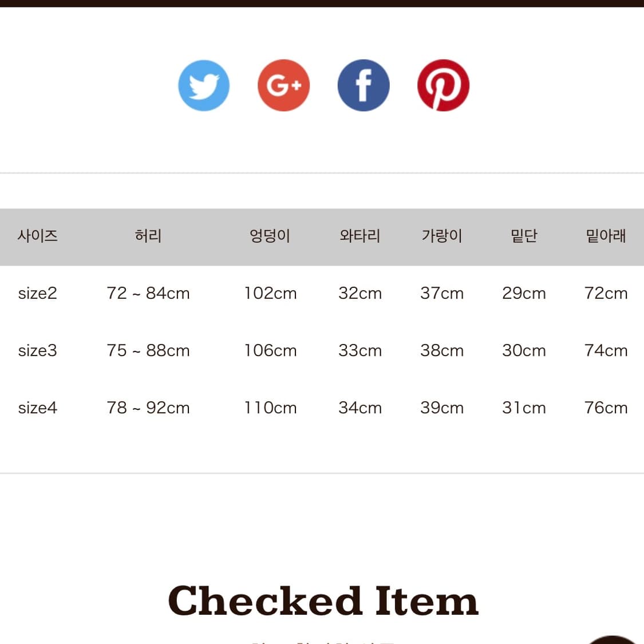The width and height of the screenshot is (644, 644).
Task: Select the 78 ~ 92cm waist cell
Action: [148, 408]
